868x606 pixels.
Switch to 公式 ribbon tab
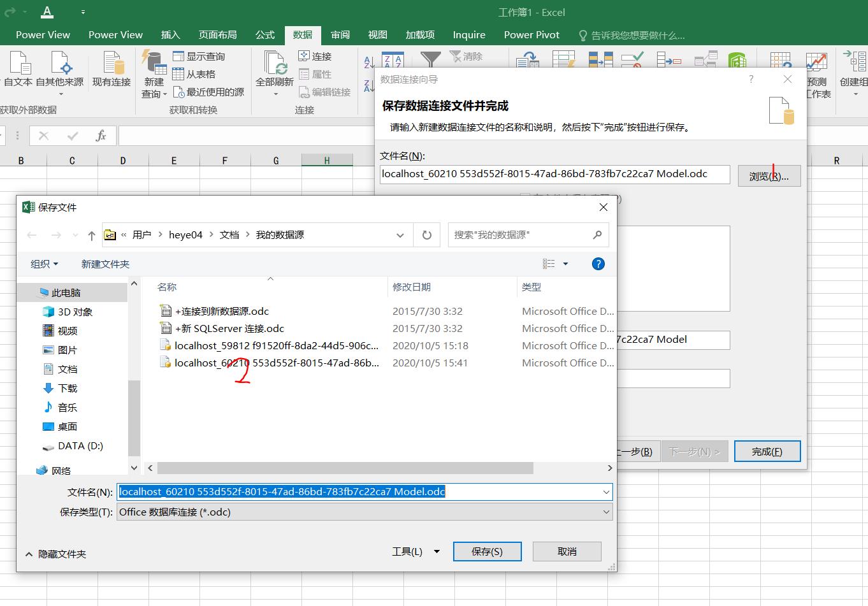(264, 34)
